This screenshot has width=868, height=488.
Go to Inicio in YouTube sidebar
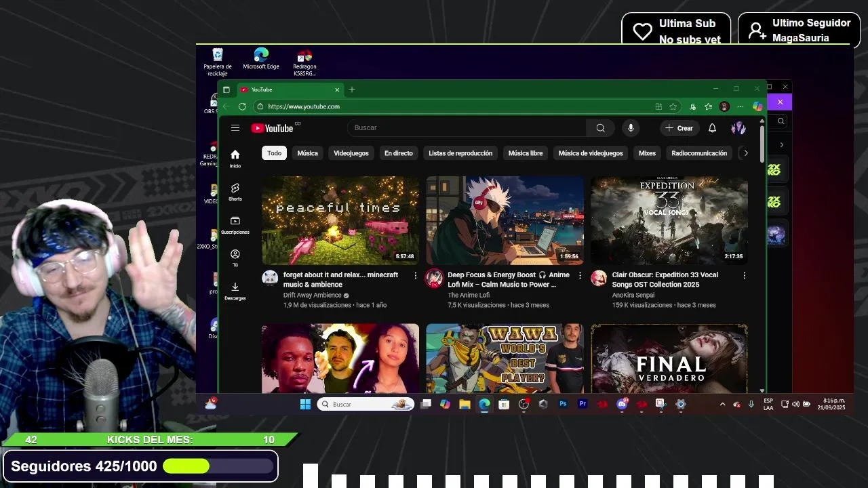[235, 159]
